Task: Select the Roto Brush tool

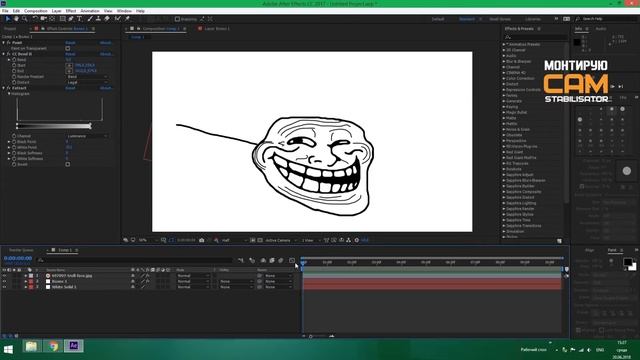Action: [x=118, y=19]
